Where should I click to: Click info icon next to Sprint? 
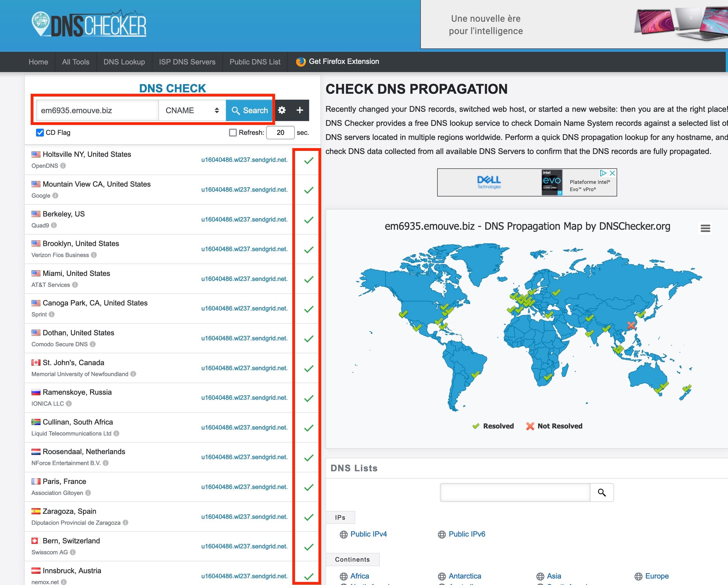(x=52, y=314)
